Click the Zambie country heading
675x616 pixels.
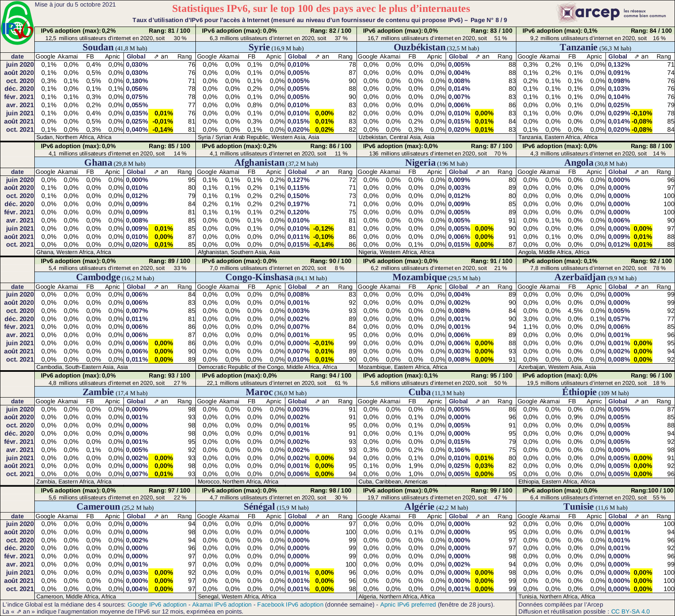[115, 392]
